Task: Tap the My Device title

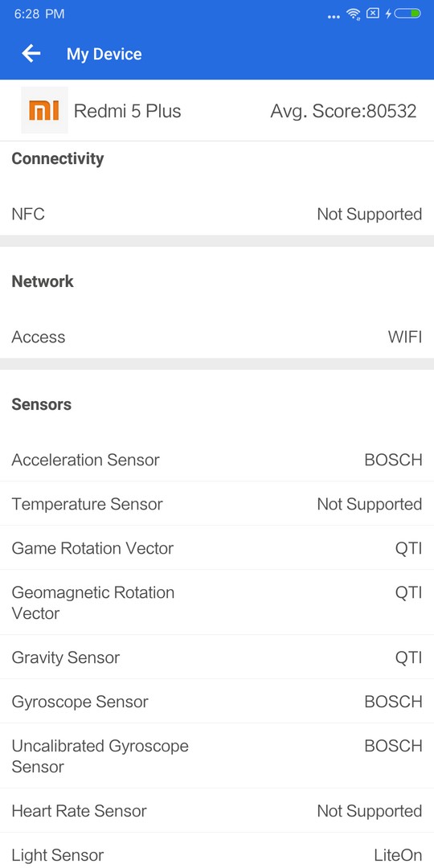Action: pyautogui.click(x=104, y=54)
